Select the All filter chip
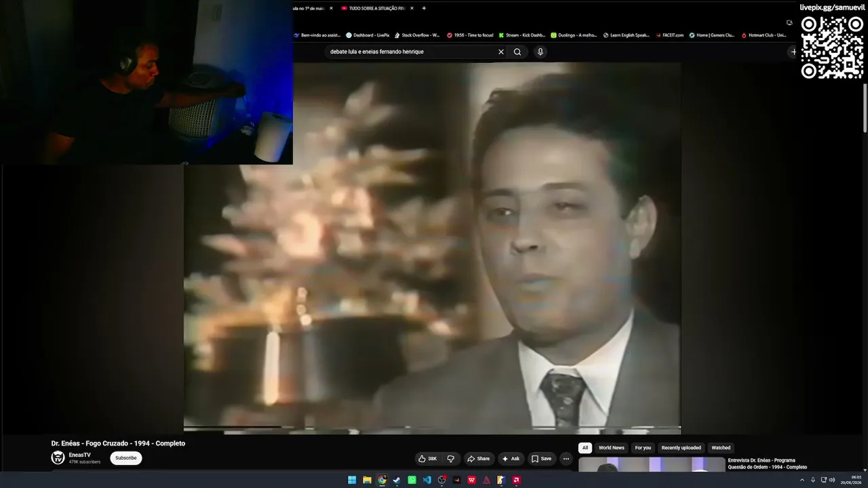Screen dimensions: 868x488 (x=585, y=448)
